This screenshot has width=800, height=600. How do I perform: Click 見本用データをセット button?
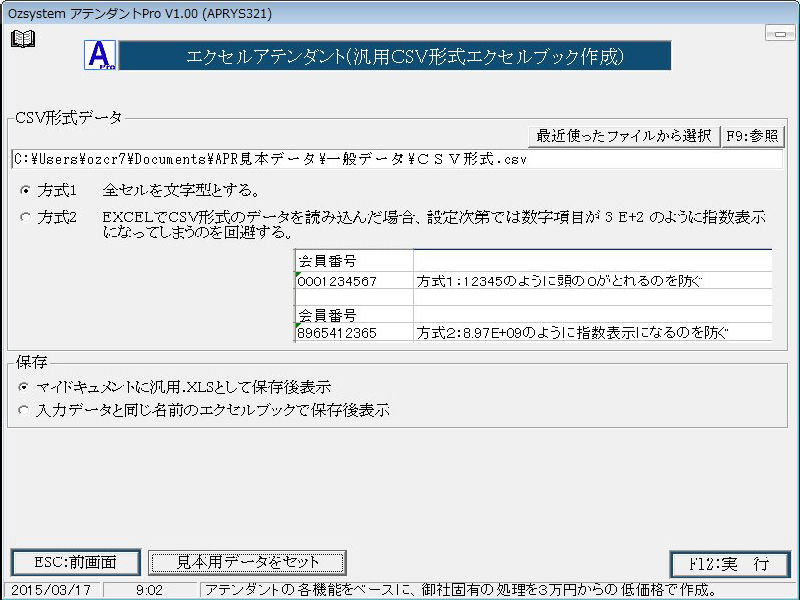tap(247, 563)
